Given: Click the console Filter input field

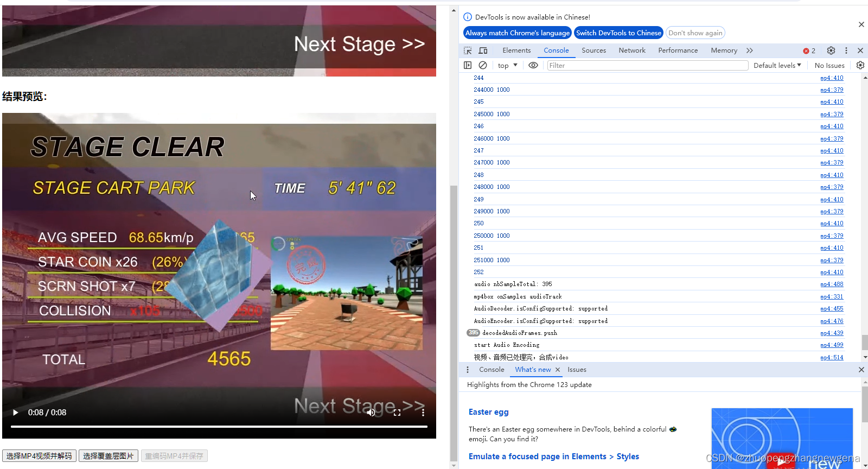Looking at the screenshot, I should 648,65.
